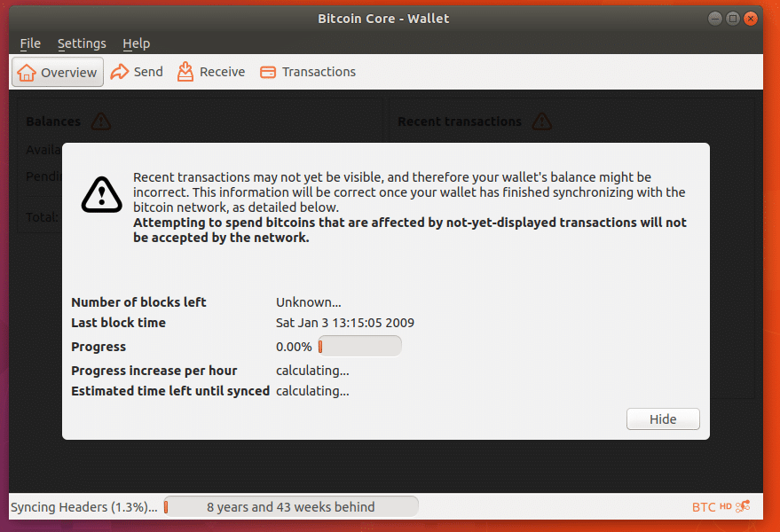The image size is (780, 532).
Task: Click the '8 years and 43 weeks behind' bar
Action: [291, 506]
